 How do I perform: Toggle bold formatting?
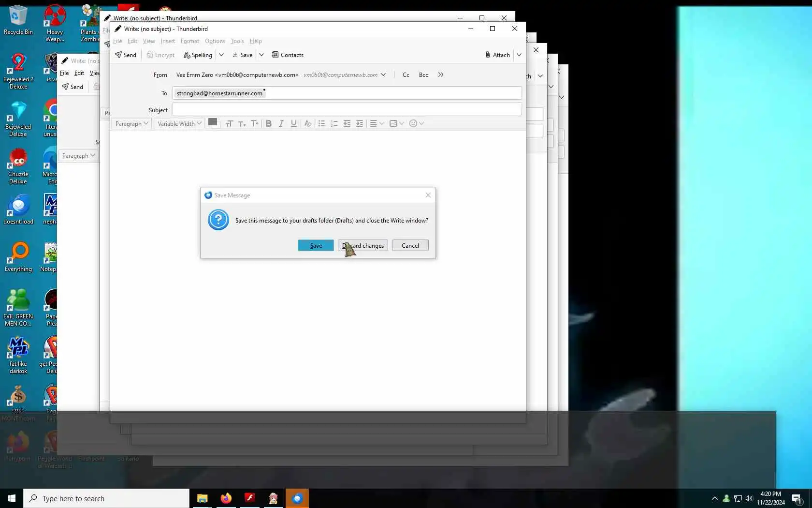[269, 123]
